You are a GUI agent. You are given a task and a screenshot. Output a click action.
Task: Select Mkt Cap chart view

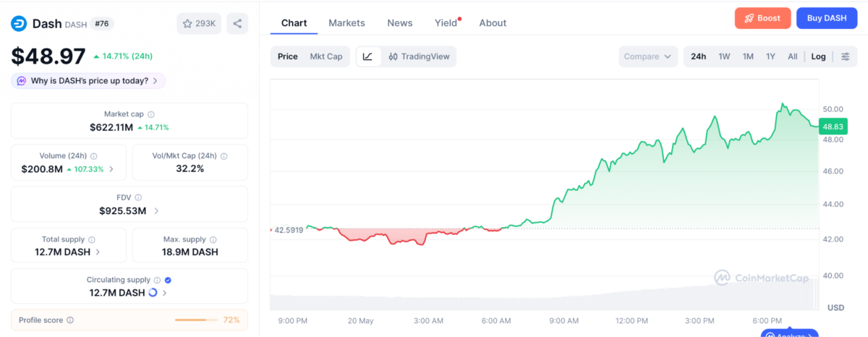pos(326,56)
